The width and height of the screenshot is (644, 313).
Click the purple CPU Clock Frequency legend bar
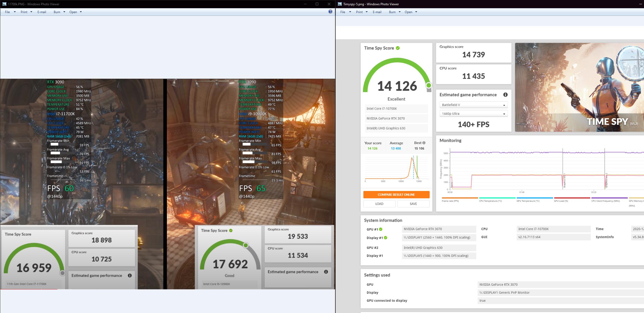coord(609,198)
